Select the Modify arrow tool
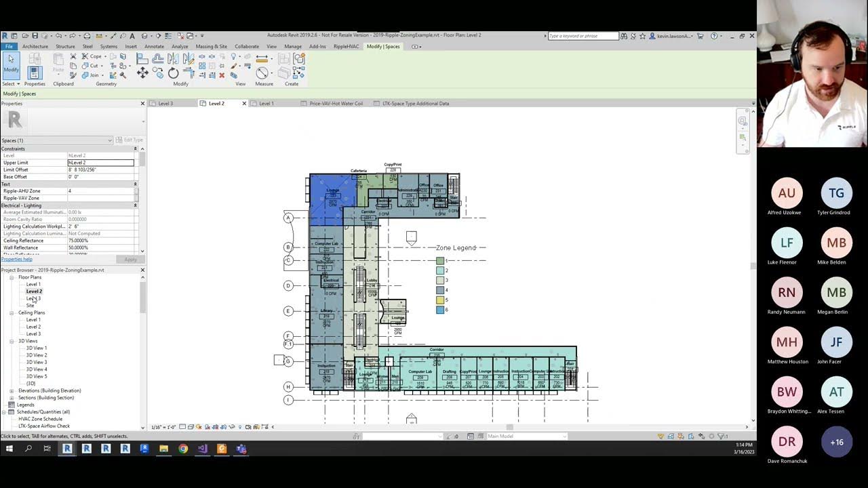Screen dimensions: 868x488 point(12,65)
